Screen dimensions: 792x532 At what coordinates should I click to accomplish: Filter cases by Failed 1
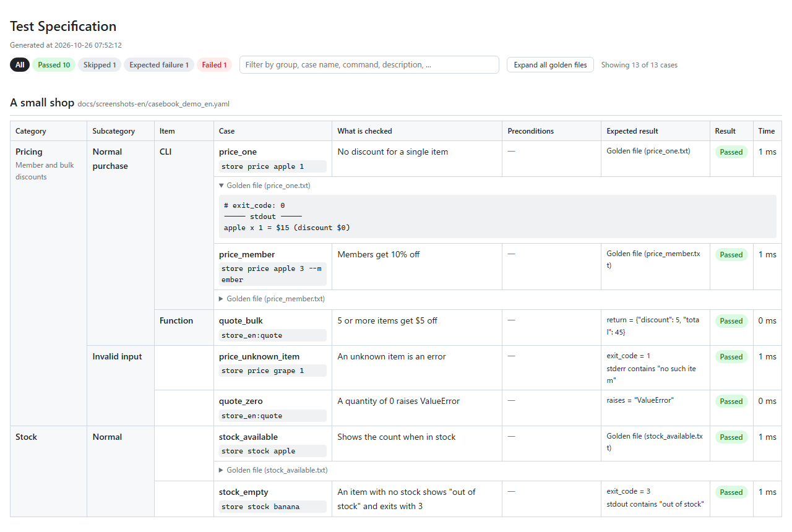point(214,65)
